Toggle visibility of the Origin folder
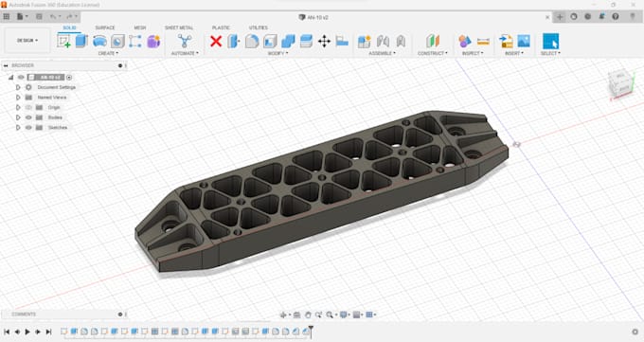 click(28, 107)
